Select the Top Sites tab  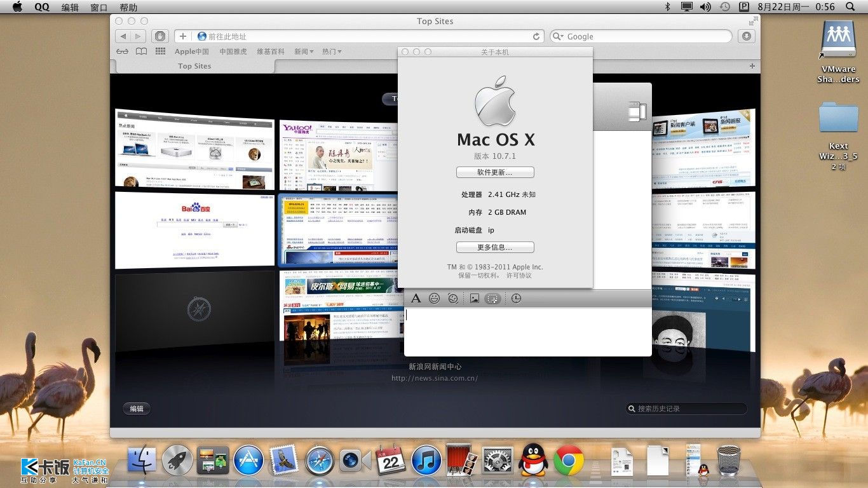194,66
